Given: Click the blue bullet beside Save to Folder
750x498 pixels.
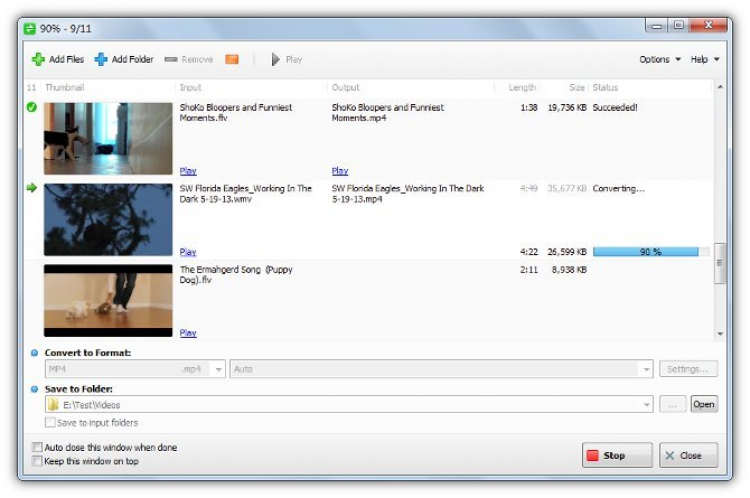Looking at the screenshot, I should click(x=34, y=389).
